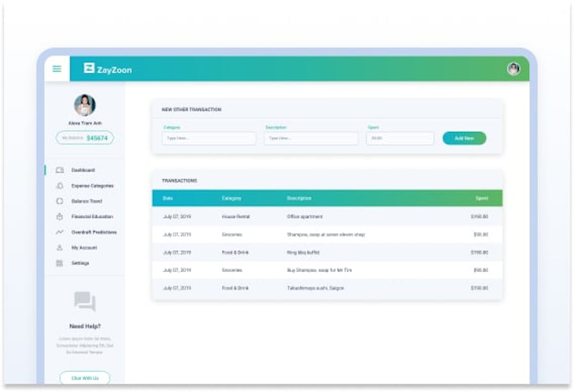Open the profile avatar in the top-right header
Image resolution: width=574 pixels, height=392 pixels.
pos(514,69)
